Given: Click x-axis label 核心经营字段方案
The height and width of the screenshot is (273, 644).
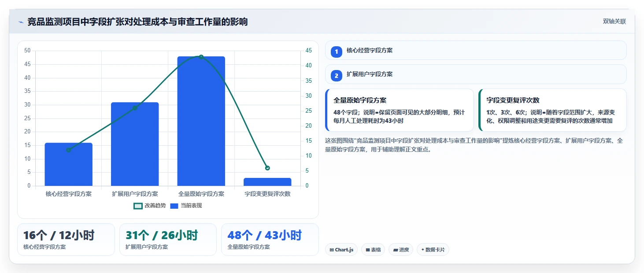Looking at the screenshot, I should (69, 194).
